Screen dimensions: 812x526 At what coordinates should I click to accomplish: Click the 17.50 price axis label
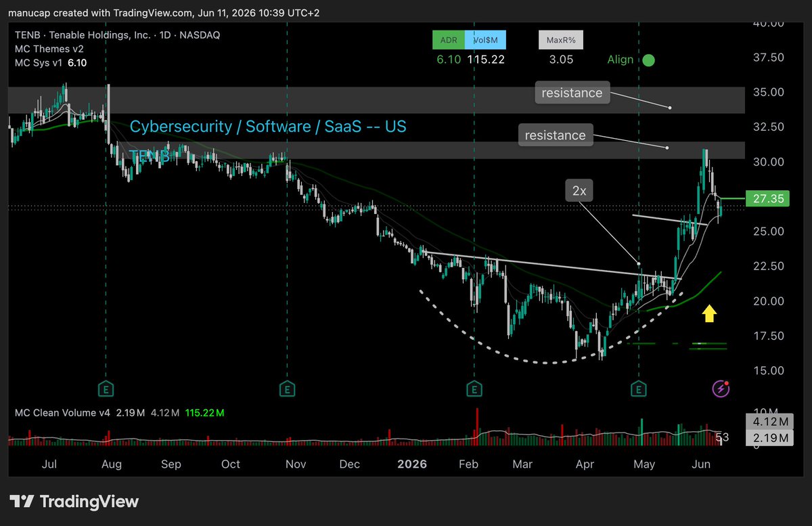tap(767, 336)
